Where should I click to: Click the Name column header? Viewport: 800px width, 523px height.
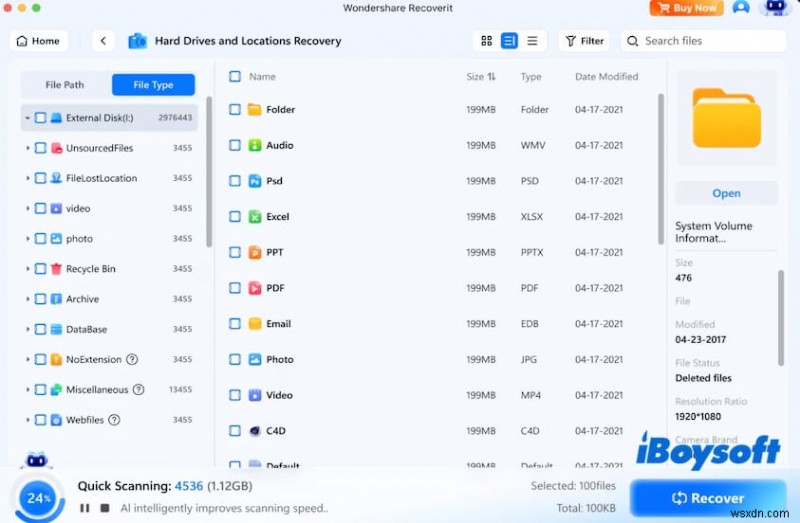point(262,77)
